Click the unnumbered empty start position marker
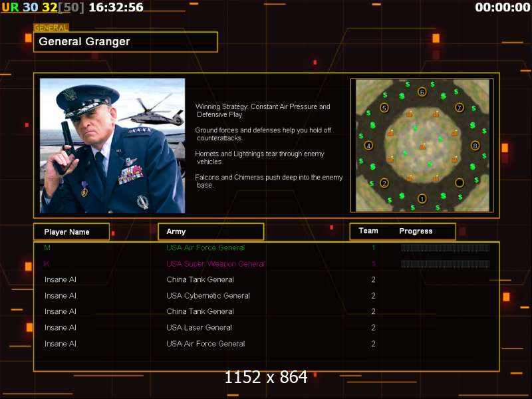This screenshot has width=532, height=399. click(460, 182)
